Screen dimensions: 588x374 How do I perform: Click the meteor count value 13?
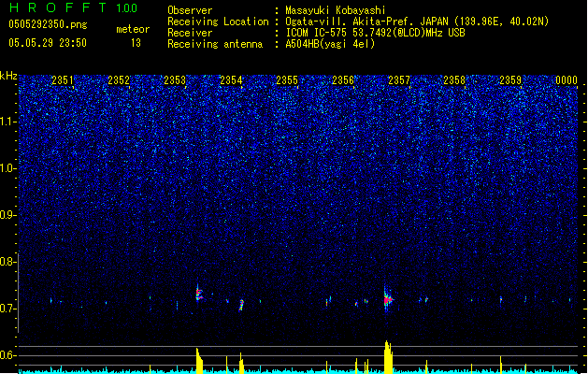point(136,43)
